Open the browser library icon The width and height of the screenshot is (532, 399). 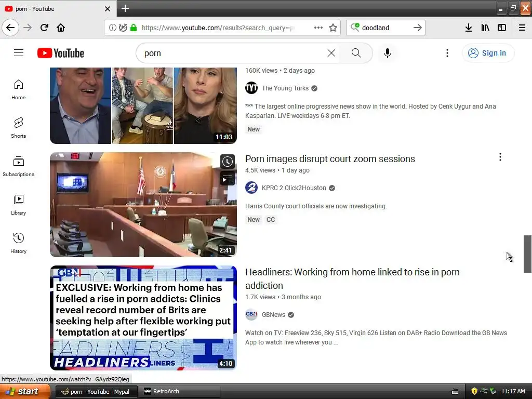point(485,28)
